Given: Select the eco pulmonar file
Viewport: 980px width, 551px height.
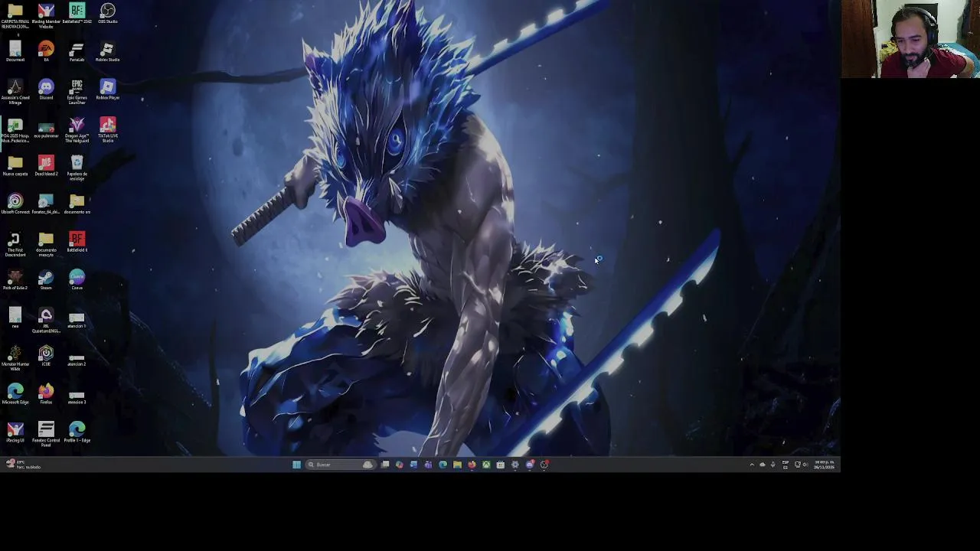Looking at the screenshot, I should tap(46, 130).
